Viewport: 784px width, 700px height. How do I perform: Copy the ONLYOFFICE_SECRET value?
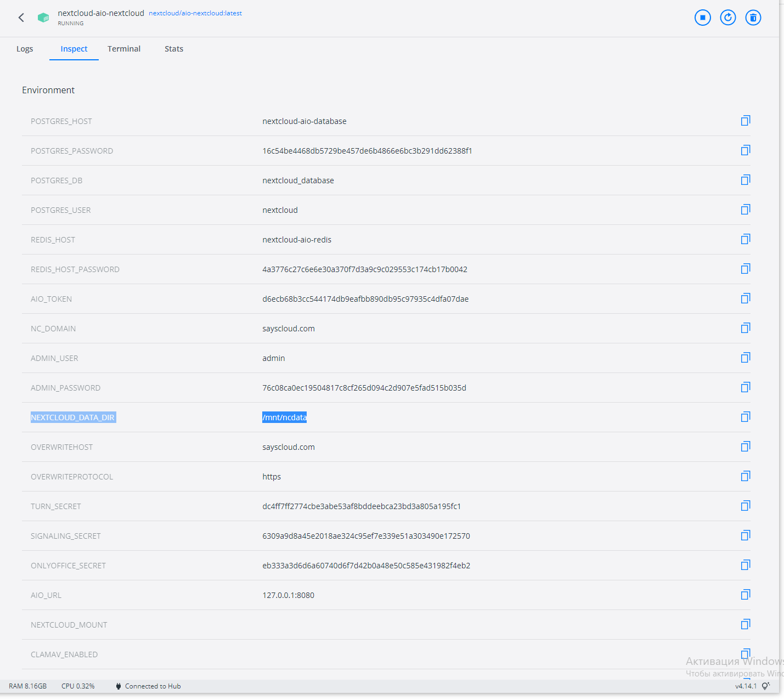click(746, 565)
